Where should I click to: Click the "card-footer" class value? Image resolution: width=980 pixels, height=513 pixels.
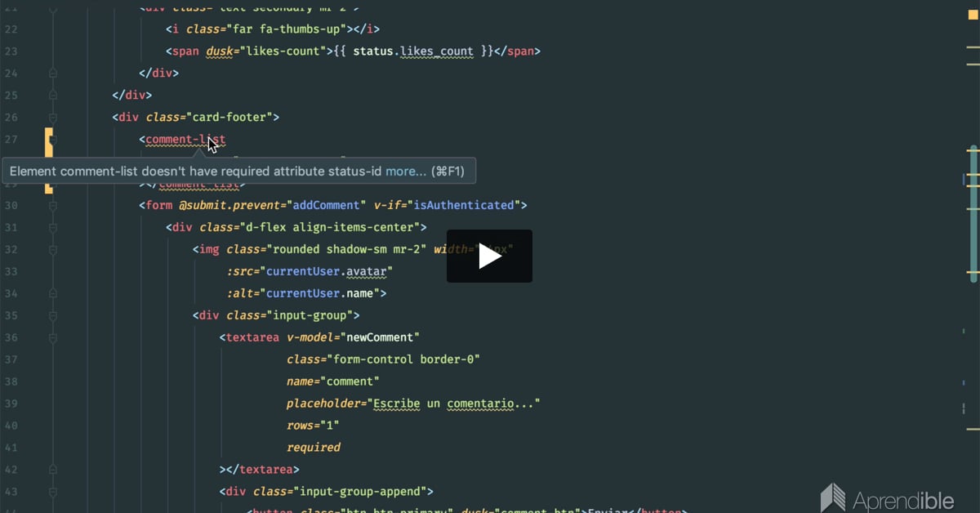click(x=233, y=117)
